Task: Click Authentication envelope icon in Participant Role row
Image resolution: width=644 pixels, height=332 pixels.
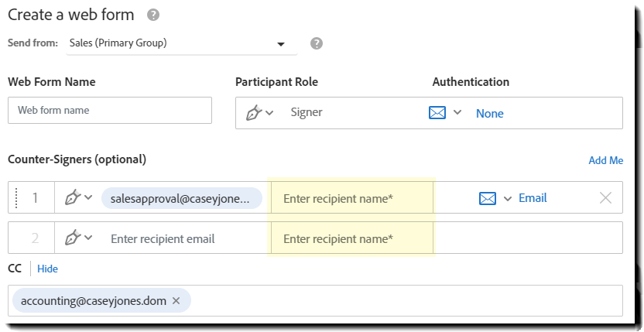Action: [x=437, y=113]
